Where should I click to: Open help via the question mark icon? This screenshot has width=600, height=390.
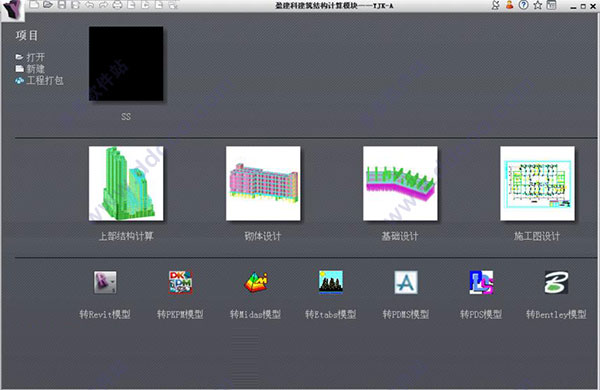click(x=523, y=5)
